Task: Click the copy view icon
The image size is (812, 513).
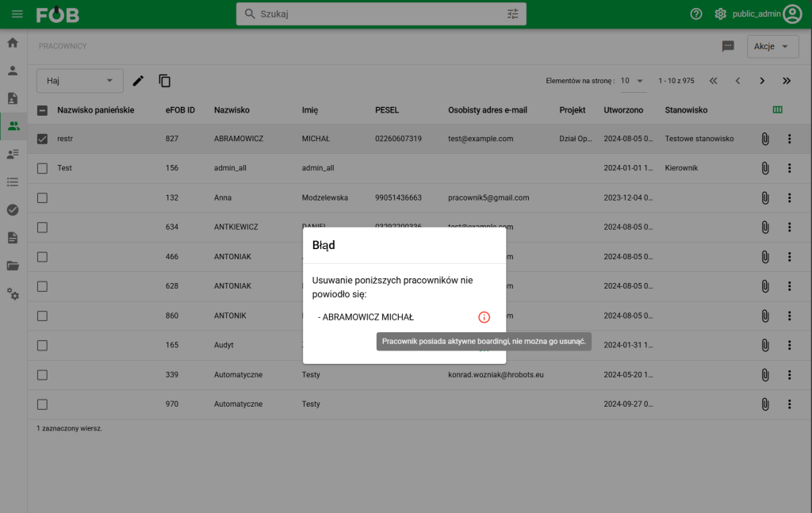Action: coord(165,81)
